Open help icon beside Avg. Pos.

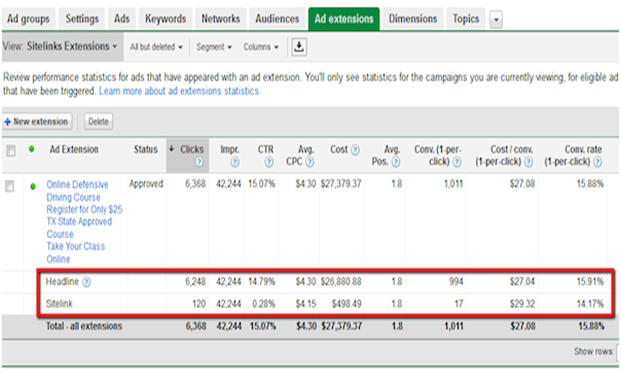point(396,162)
